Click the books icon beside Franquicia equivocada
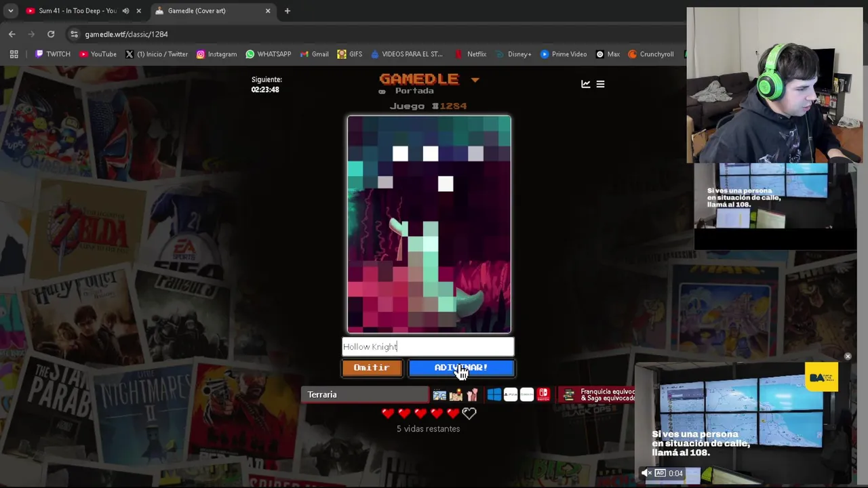The image size is (868, 488). tap(569, 394)
